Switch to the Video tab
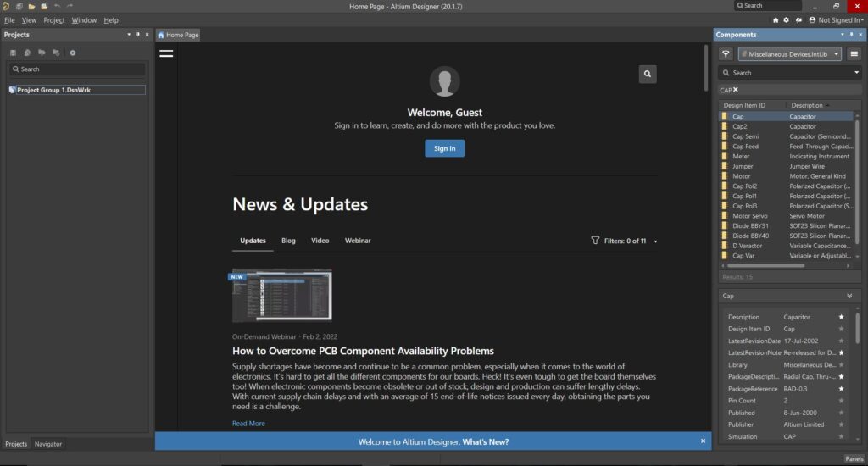 point(320,241)
